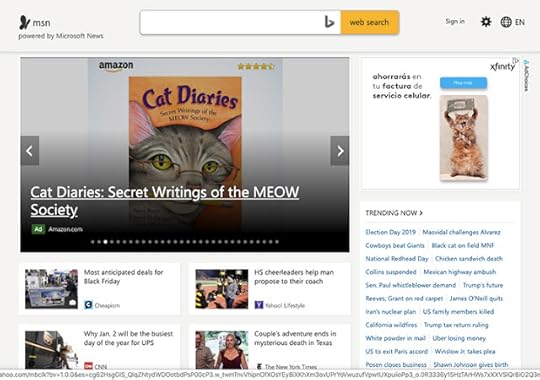This screenshot has width=540, height=380.
Task: Click the Sign in link
Action: [455, 21]
